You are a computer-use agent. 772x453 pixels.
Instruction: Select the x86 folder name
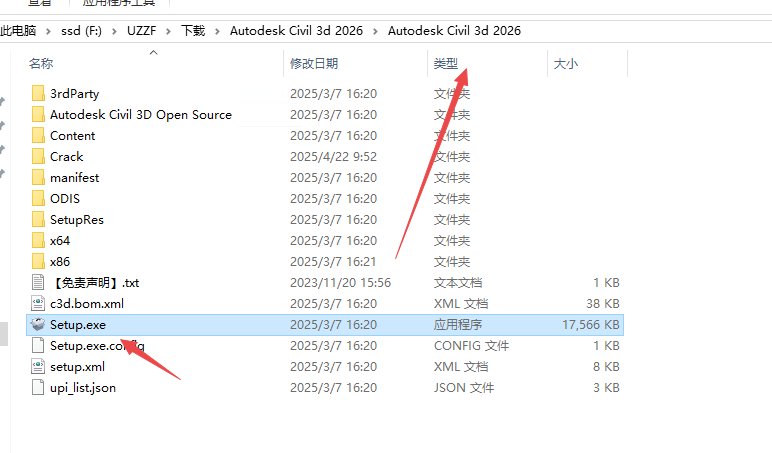(60, 261)
